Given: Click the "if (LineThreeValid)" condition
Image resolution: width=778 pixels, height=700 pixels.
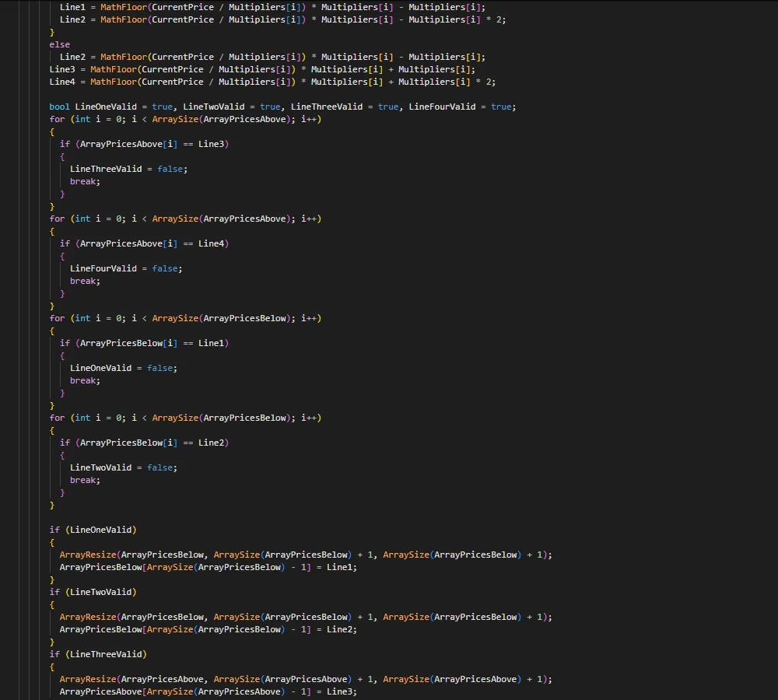Looking at the screenshot, I should coord(98,654).
